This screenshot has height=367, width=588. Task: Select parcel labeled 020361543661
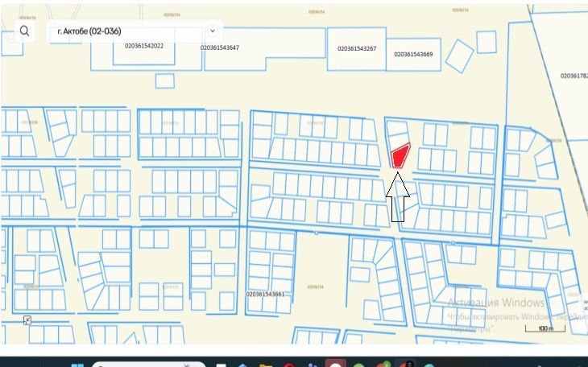tap(266, 295)
